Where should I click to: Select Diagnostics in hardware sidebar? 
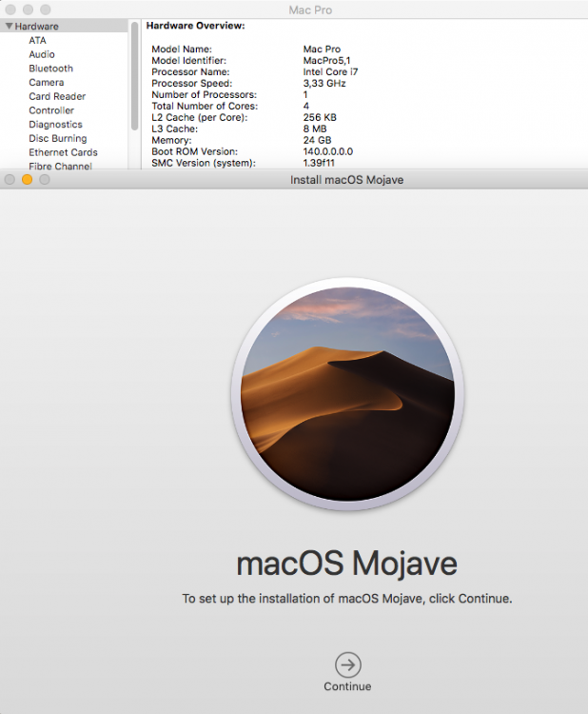pos(55,125)
